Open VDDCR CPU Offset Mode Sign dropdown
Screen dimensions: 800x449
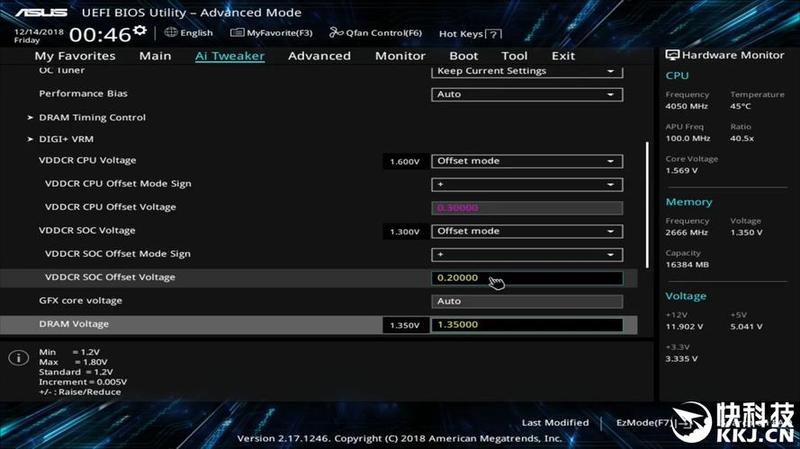coord(527,184)
